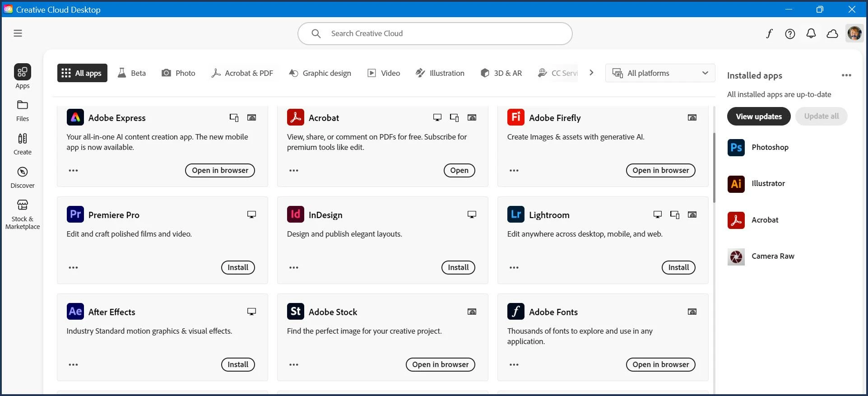Install InDesign
Screen dimensions: 868x396
click(458, 268)
